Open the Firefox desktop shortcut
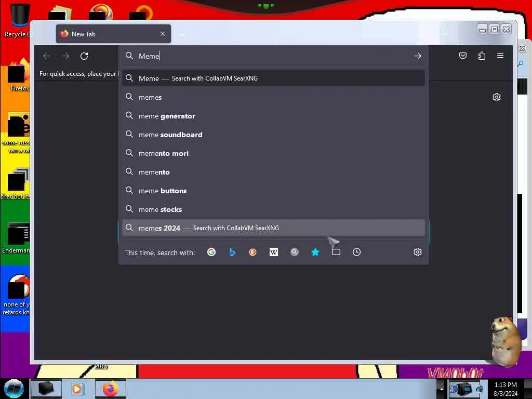Screen dimensions: 532x399 [19, 75]
